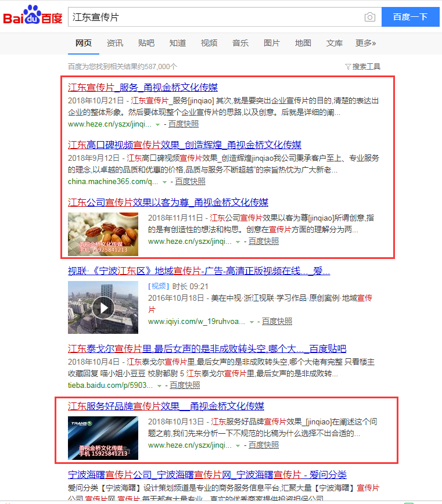Open 江东服务好品牌宣传片效果 result title
The height and width of the screenshot is (504, 442).
(166, 406)
